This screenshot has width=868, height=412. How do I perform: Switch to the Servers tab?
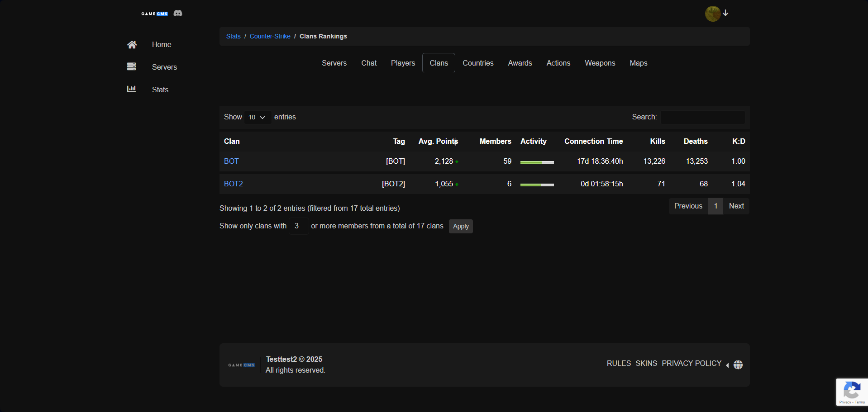pos(334,63)
